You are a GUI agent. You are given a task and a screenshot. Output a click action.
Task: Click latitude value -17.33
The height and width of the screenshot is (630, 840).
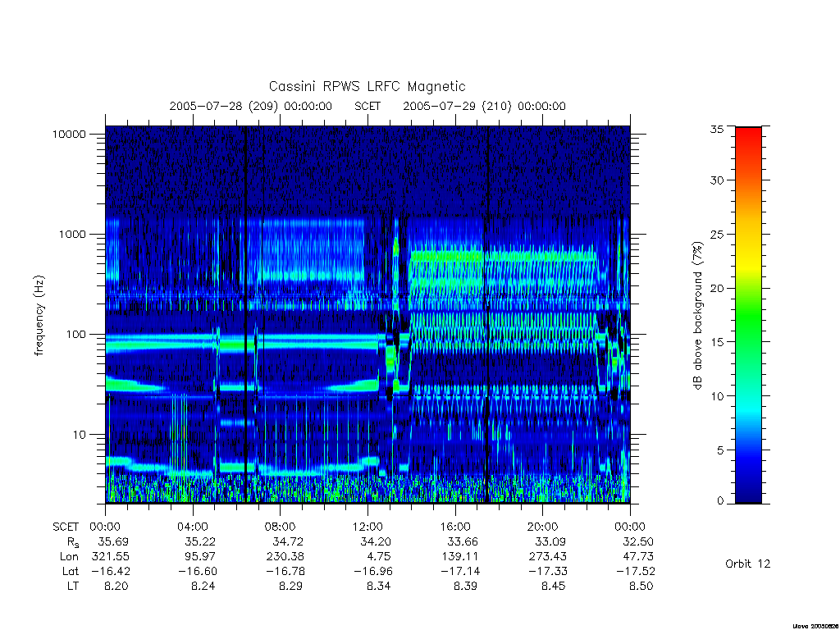(x=547, y=572)
